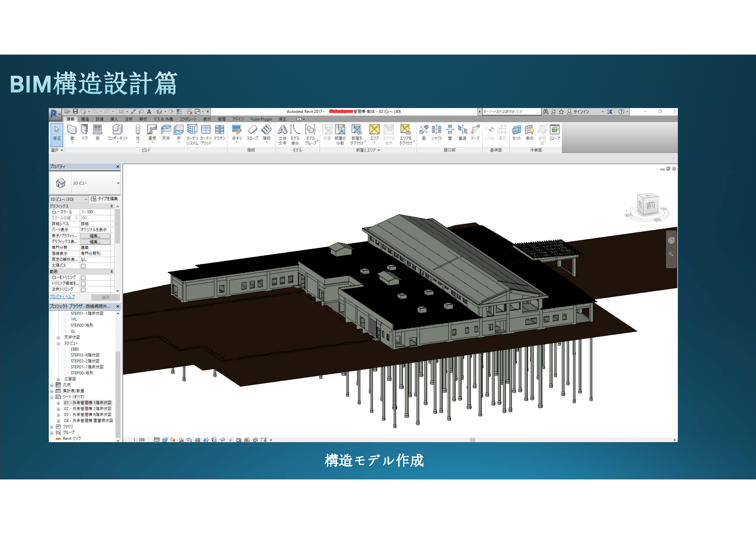Enable the Sun Path (太陽パス) checkbox

[x=83, y=266]
